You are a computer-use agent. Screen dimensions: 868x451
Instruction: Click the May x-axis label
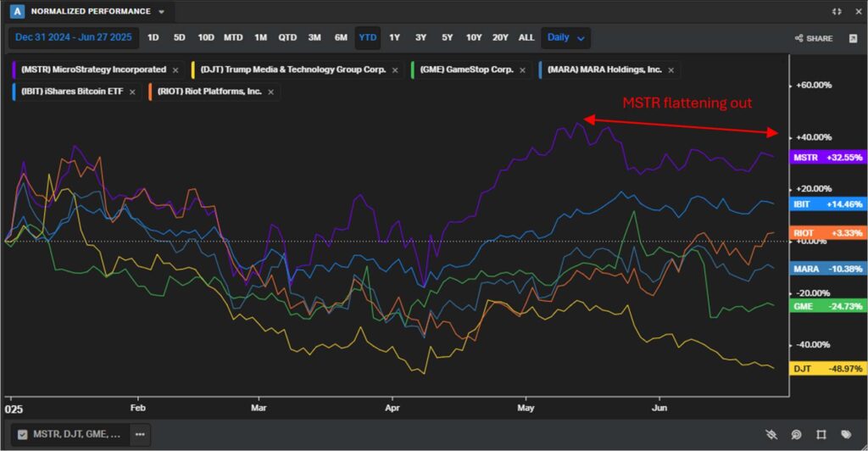pos(526,408)
